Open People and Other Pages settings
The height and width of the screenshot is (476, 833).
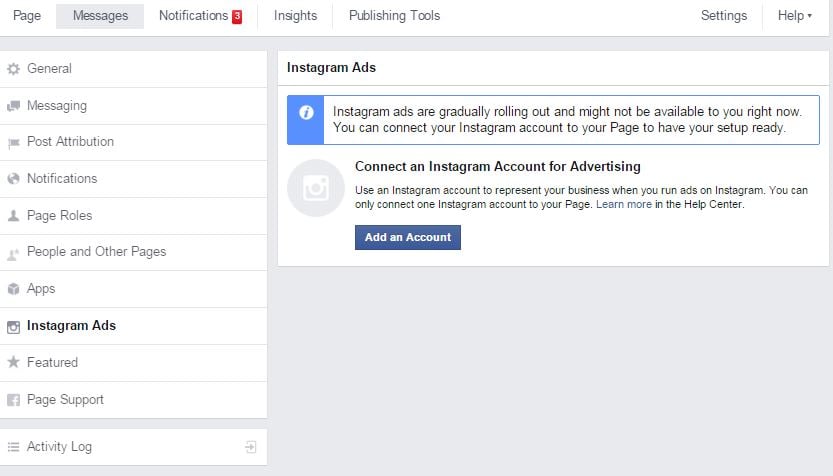pyautogui.click(x=133, y=252)
